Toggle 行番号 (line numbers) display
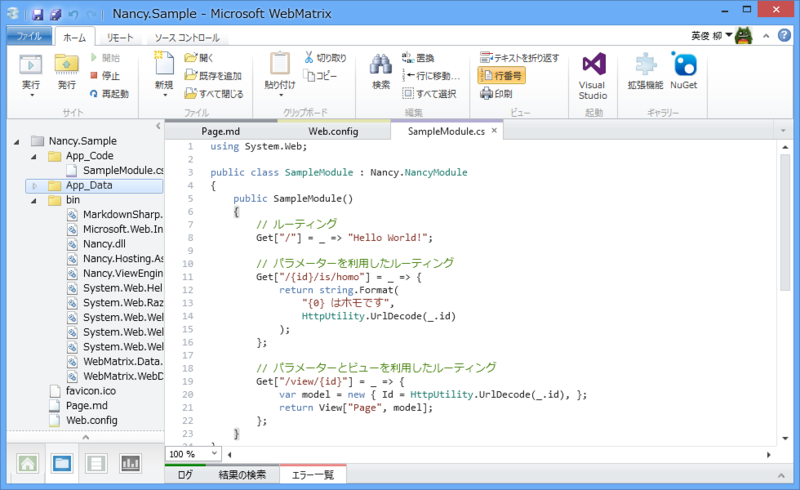The width and height of the screenshot is (800, 490). pyautogui.click(x=502, y=76)
